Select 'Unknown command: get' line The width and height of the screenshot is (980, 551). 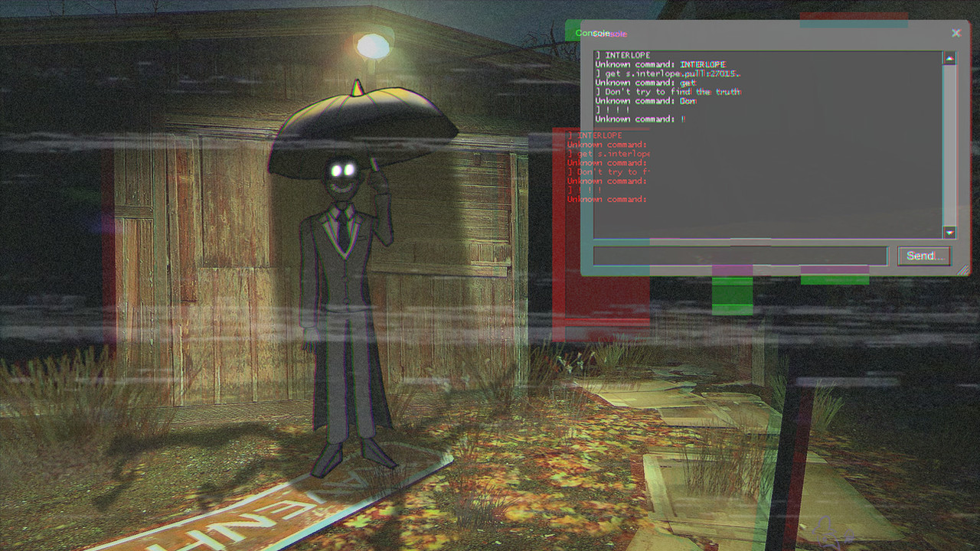[645, 83]
